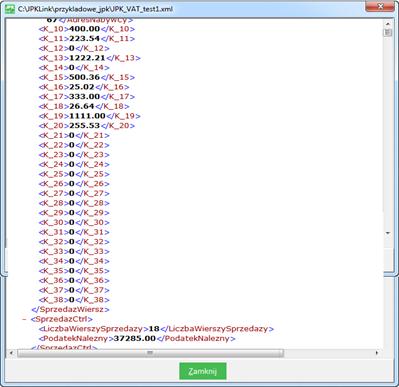Click the title bar file path text

(95, 9)
